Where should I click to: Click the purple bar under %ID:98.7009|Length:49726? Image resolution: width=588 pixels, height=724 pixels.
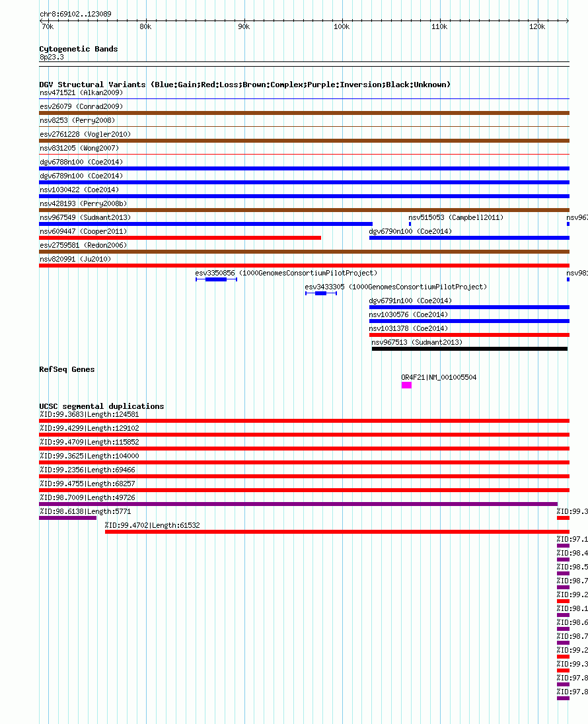pyautogui.click(x=299, y=504)
